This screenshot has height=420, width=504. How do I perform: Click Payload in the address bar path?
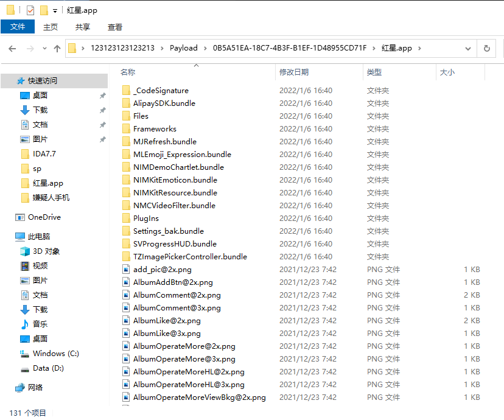183,47
